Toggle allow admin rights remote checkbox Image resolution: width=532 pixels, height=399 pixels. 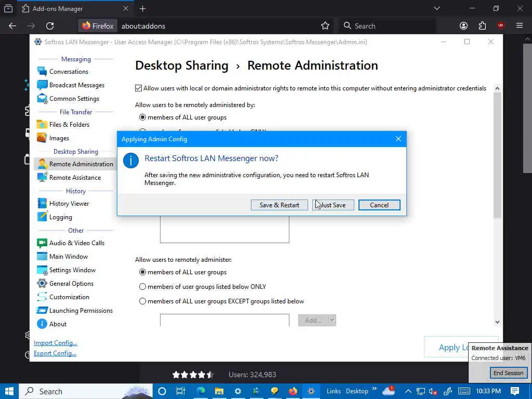point(138,88)
